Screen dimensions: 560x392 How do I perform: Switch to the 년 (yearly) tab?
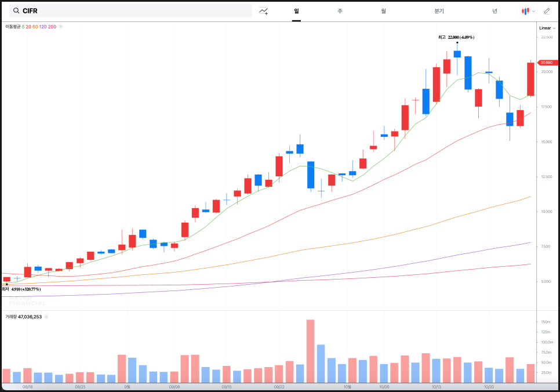click(494, 11)
